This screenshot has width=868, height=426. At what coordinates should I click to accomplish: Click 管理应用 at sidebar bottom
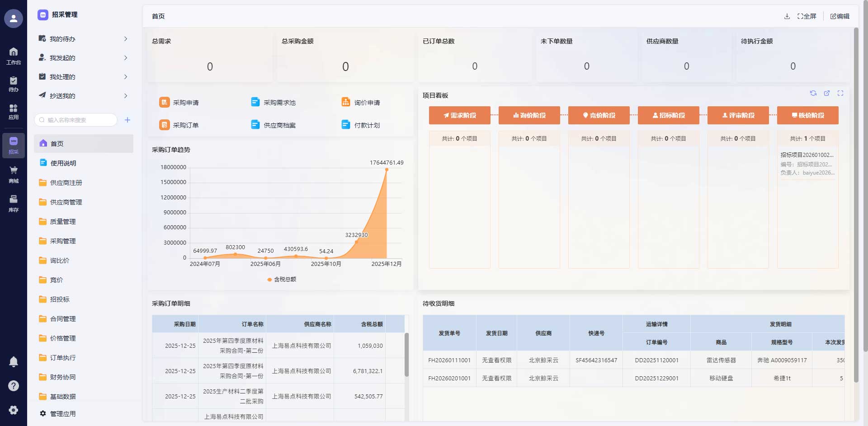[58, 414]
